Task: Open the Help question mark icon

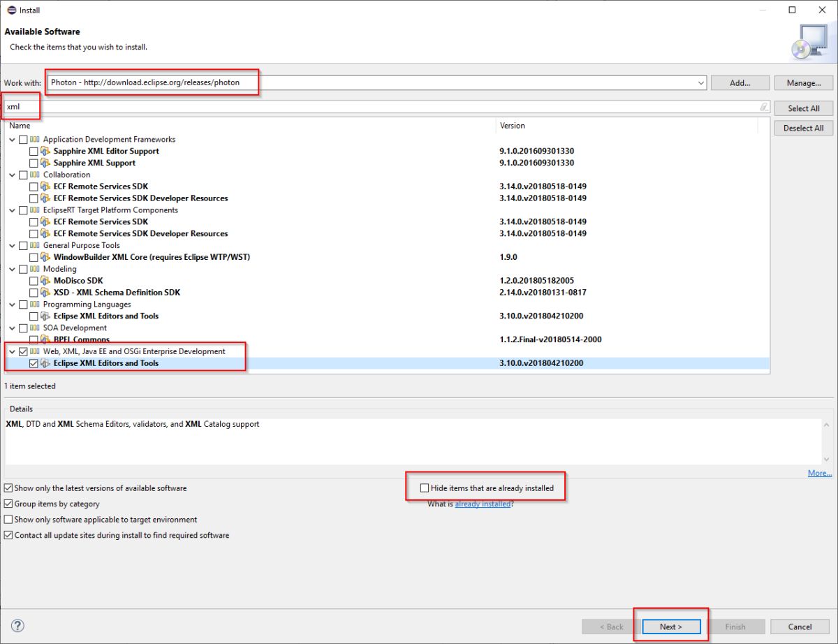Action: (18, 626)
